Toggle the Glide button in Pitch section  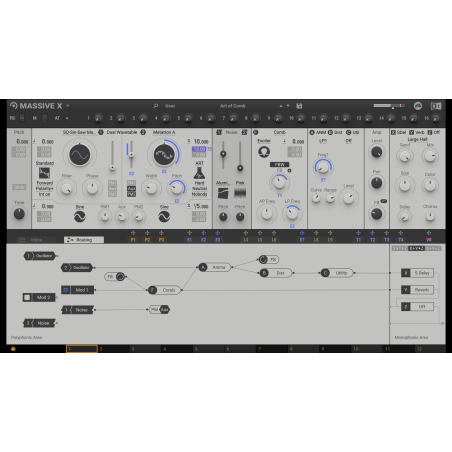19,187
